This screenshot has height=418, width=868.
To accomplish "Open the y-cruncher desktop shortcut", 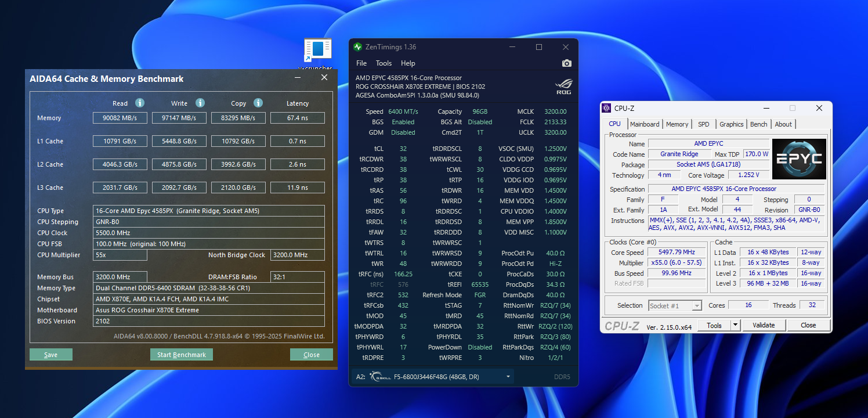I will pos(317,54).
